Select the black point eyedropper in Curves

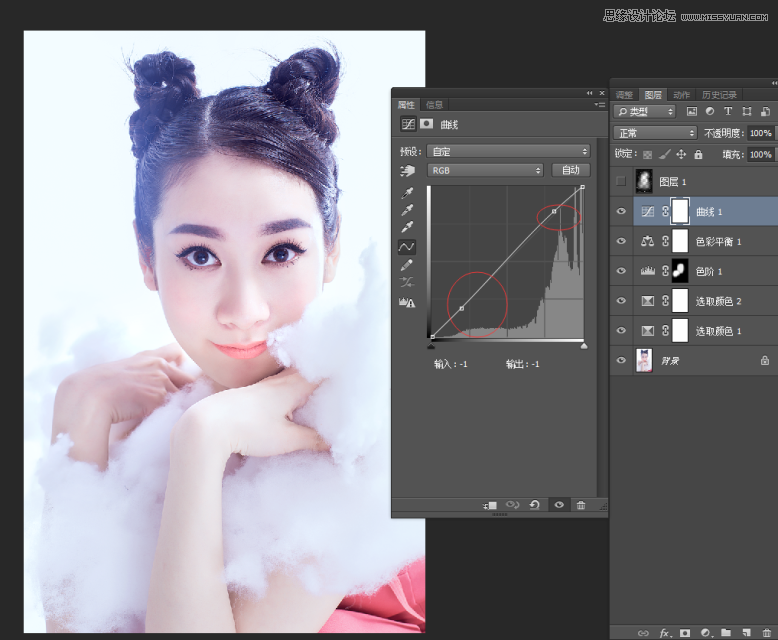(x=407, y=193)
